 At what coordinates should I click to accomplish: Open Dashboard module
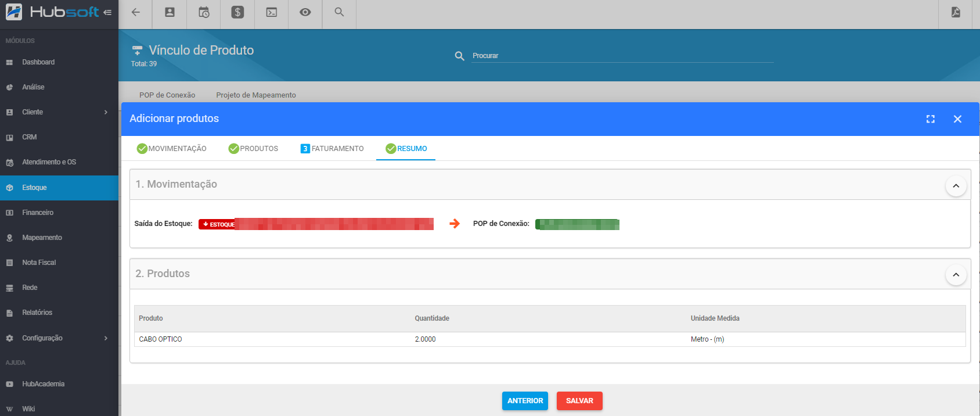pyautogui.click(x=38, y=62)
